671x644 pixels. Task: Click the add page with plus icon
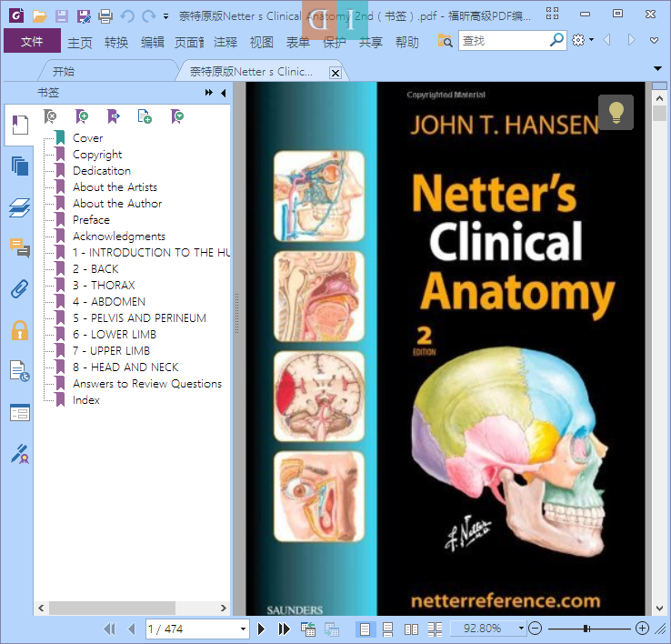[145, 116]
